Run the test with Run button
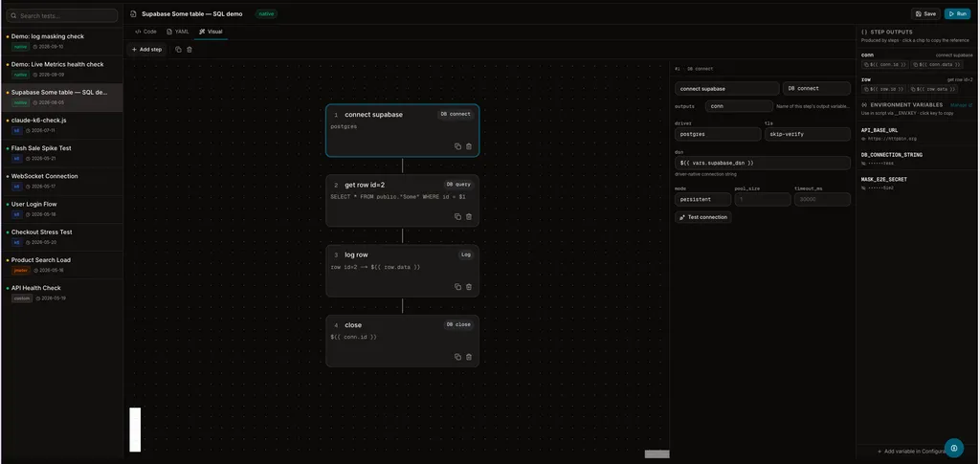The width and height of the screenshot is (980, 464). click(957, 13)
